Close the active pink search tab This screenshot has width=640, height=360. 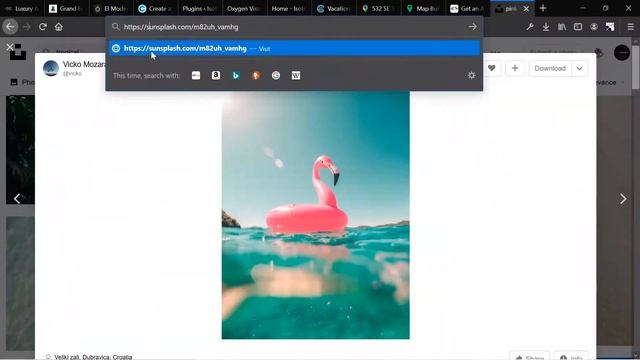(x=526, y=9)
